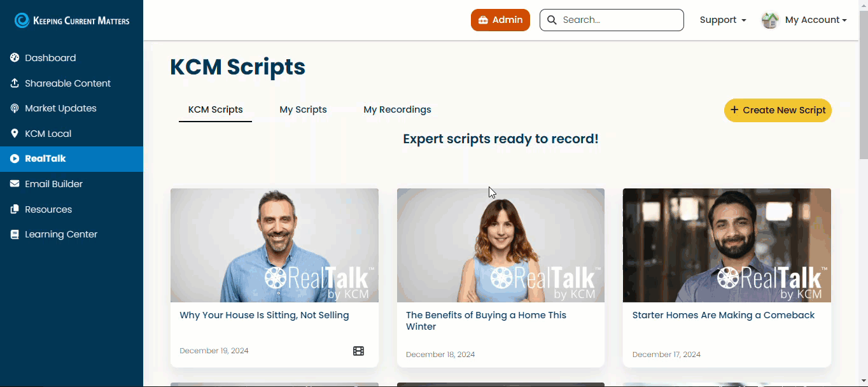
Task: Open Dashboard in the sidebar
Action: pyautogui.click(x=71, y=58)
